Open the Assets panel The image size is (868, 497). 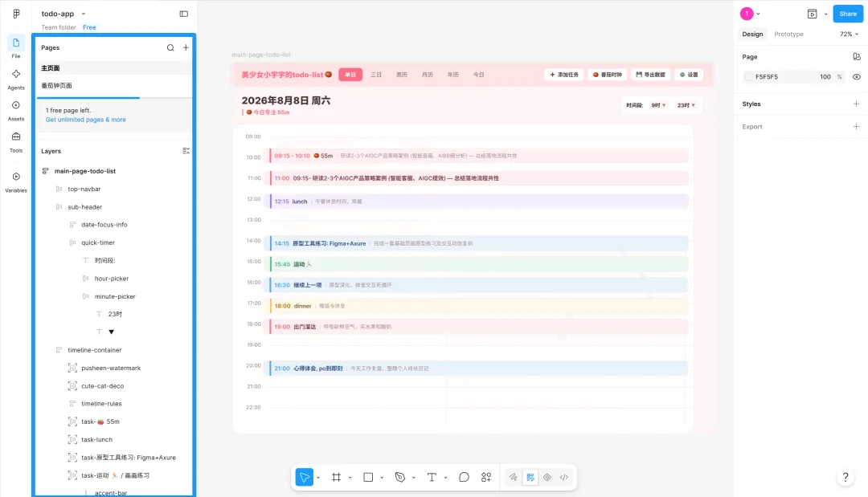tap(16, 110)
